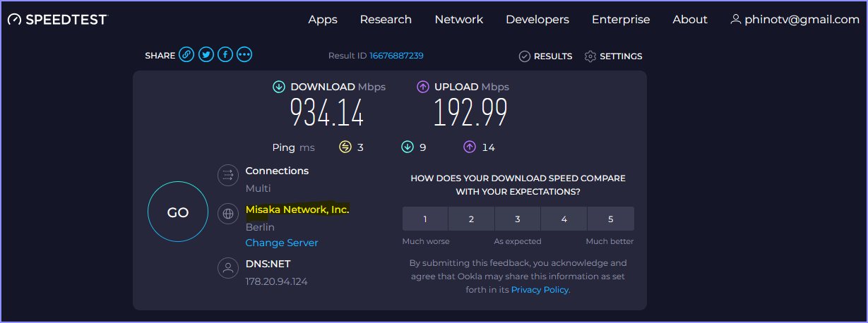Click the upload ping latency icon
The height and width of the screenshot is (323, 868).
470,147
